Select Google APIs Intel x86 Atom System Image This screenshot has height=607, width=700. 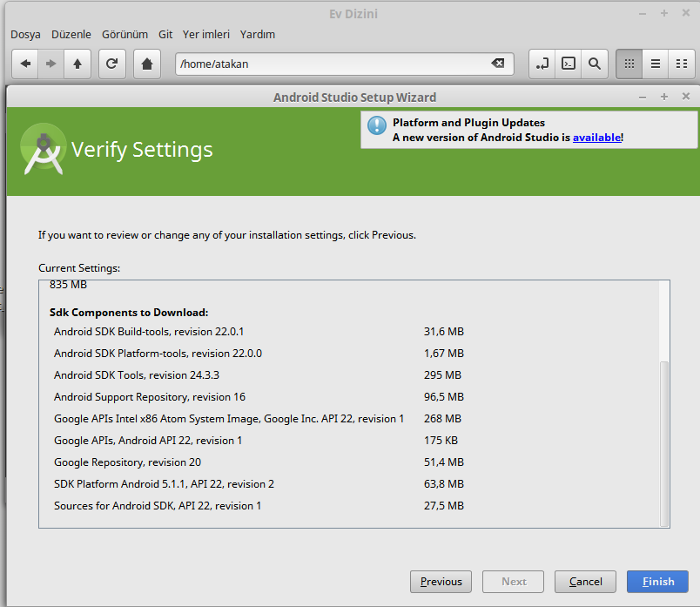[258, 419]
